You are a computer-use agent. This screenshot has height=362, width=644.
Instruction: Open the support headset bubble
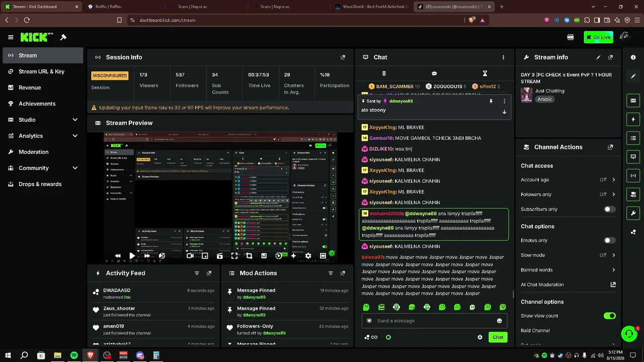[x=629, y=333]
